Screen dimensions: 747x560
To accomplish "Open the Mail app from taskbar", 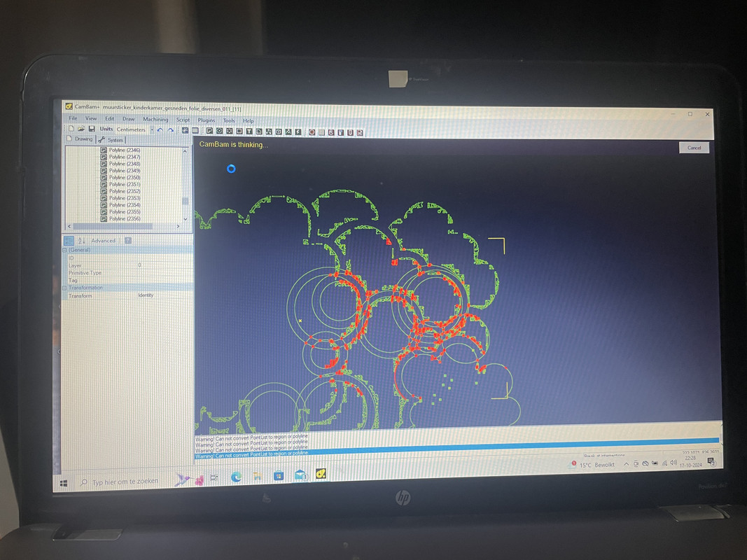I will [300, 475].
